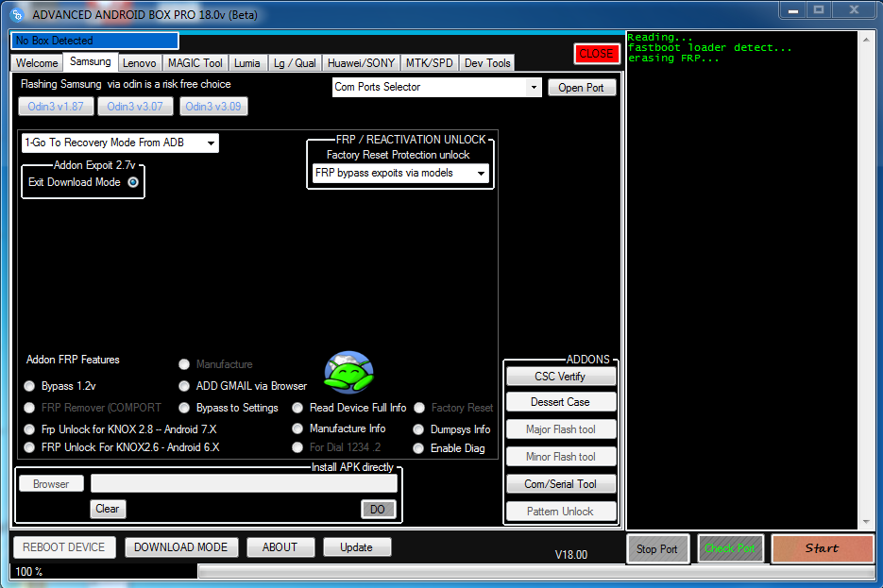
Task: Switch to Huawei/SONY tab
Action: click(x=361, y=63)
